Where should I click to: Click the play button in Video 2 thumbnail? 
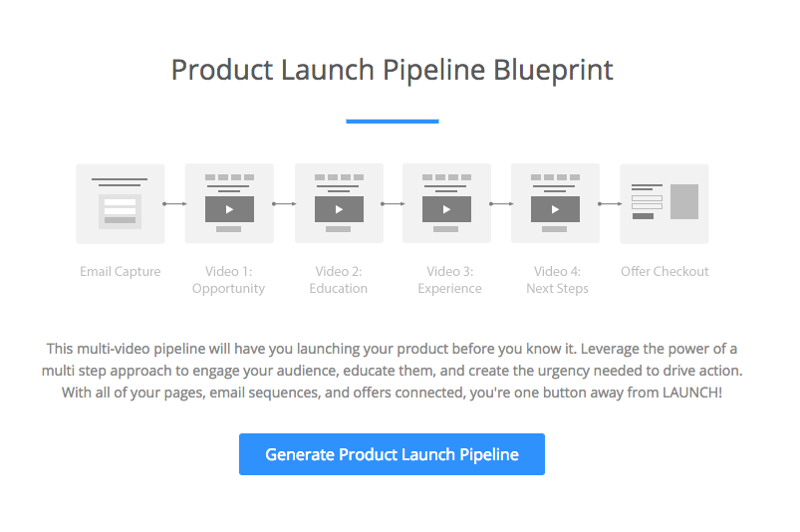[340, 209]
